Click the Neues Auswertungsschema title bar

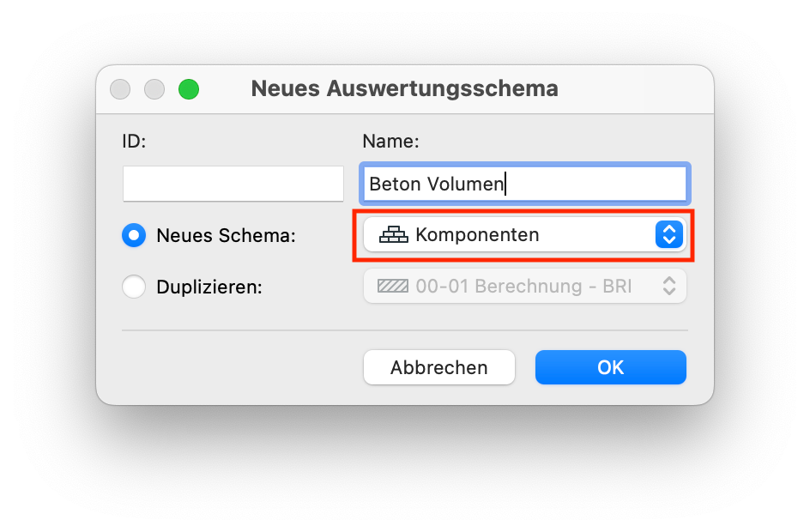(404, 88)
